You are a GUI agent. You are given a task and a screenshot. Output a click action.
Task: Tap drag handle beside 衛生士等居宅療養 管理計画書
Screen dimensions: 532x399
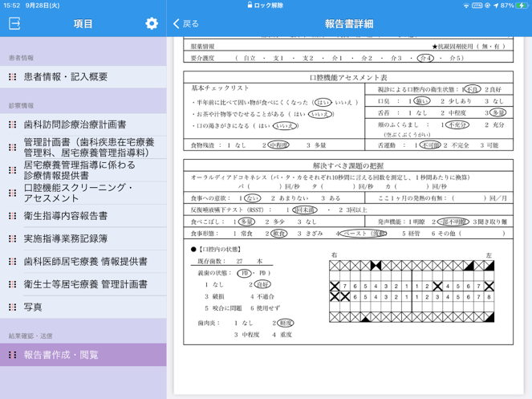(x=13, y=284)
